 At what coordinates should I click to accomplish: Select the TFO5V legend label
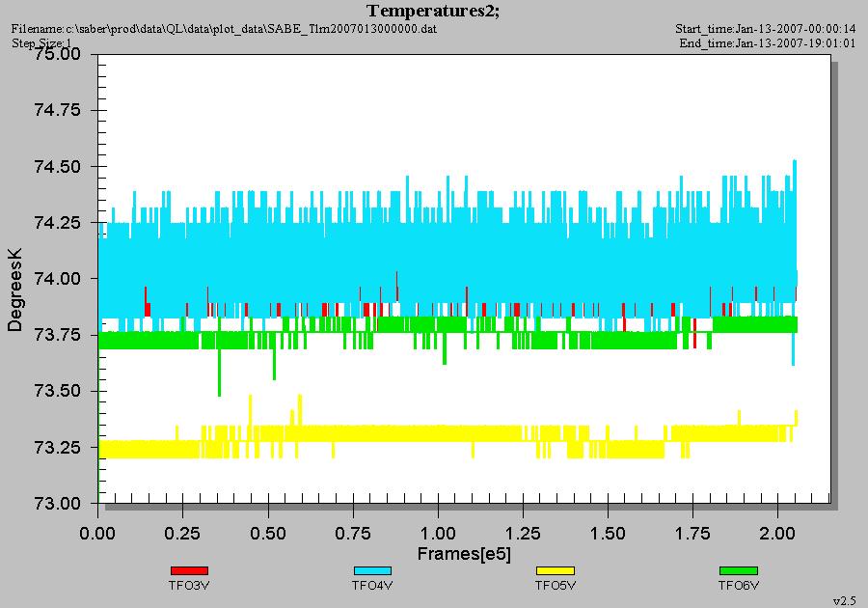[556, 585]
